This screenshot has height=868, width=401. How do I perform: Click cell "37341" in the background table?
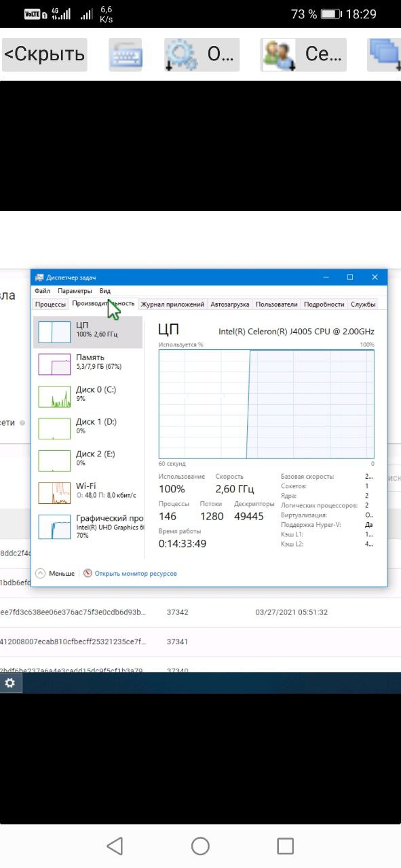tap(178, 642)
